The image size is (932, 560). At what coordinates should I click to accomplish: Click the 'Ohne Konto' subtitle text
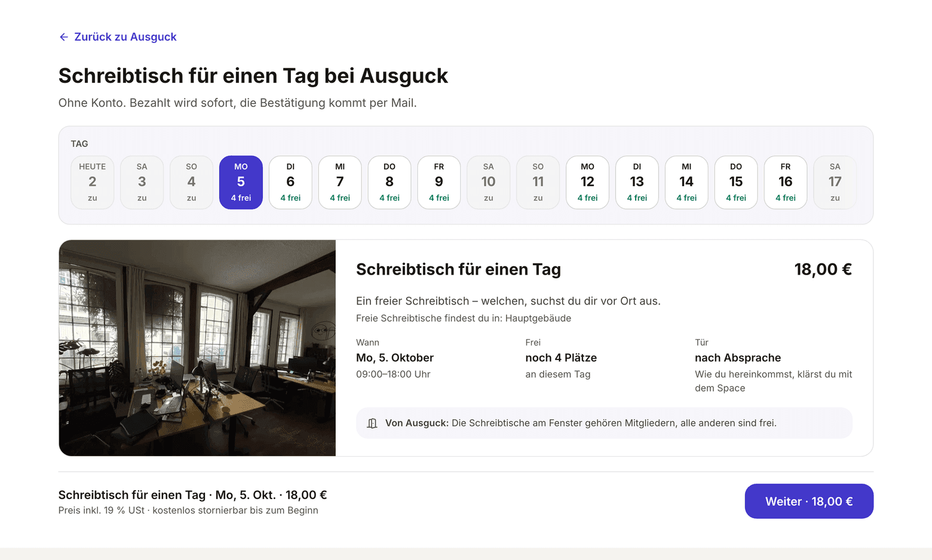pos(237,103)
